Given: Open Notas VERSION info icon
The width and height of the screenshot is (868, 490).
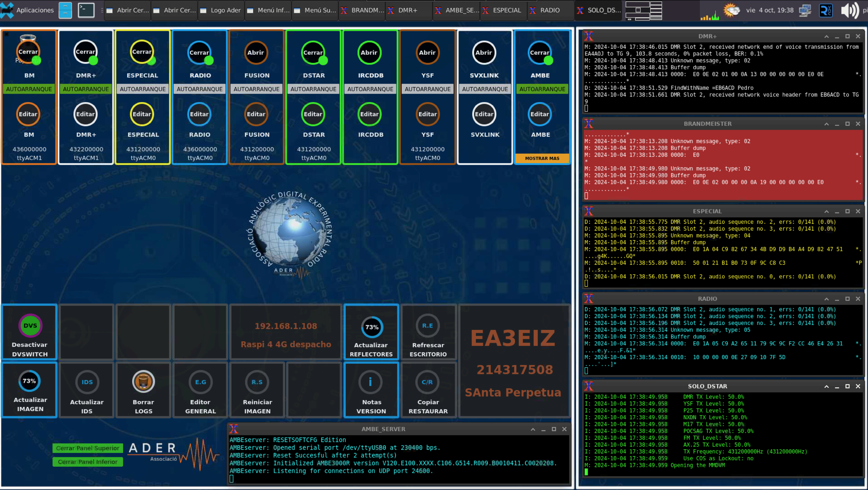Looking at the screenshot, I should tap(370, 382).
